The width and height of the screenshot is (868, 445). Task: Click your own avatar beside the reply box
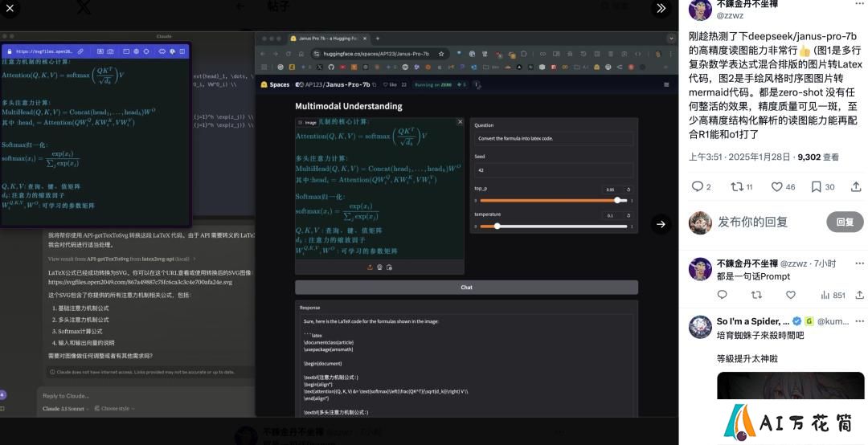point(700,222)
